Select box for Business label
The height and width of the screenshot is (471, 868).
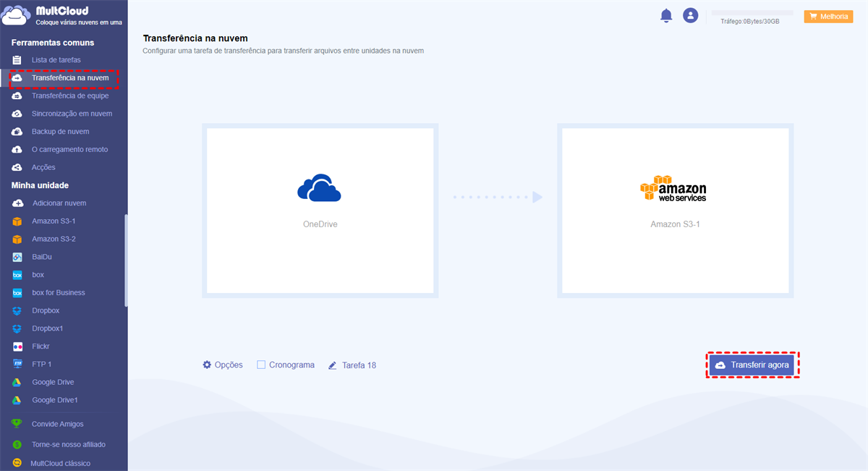pos(59,293)
